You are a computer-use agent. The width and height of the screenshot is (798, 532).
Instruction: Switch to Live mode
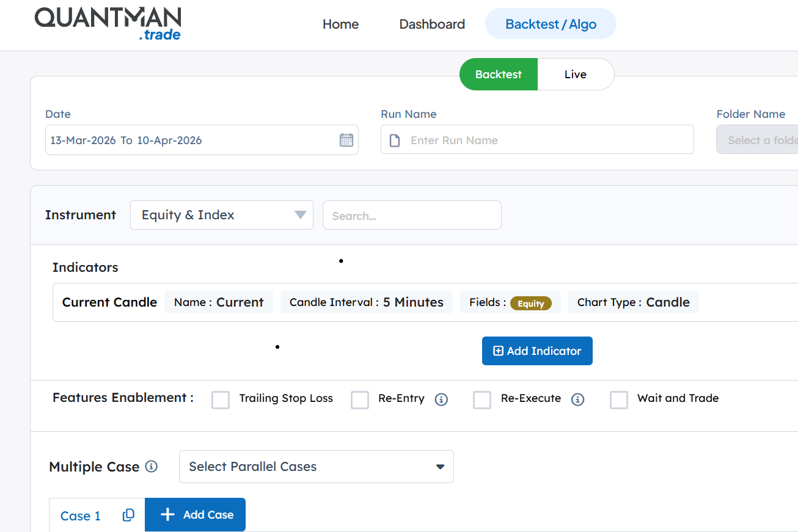pyautogui.click(x=575, y=75)
